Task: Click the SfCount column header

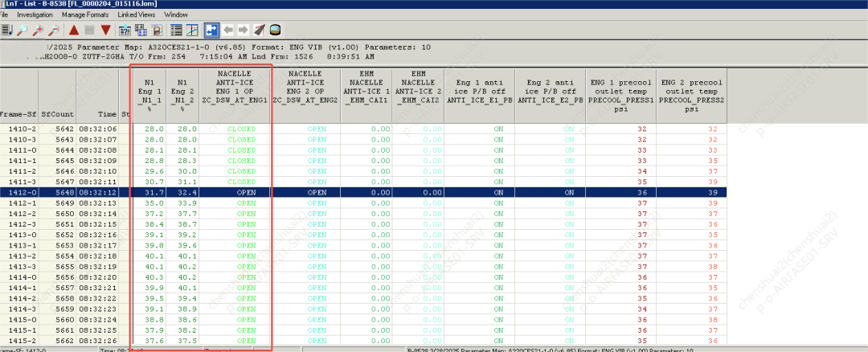Action: coord(57,115)
